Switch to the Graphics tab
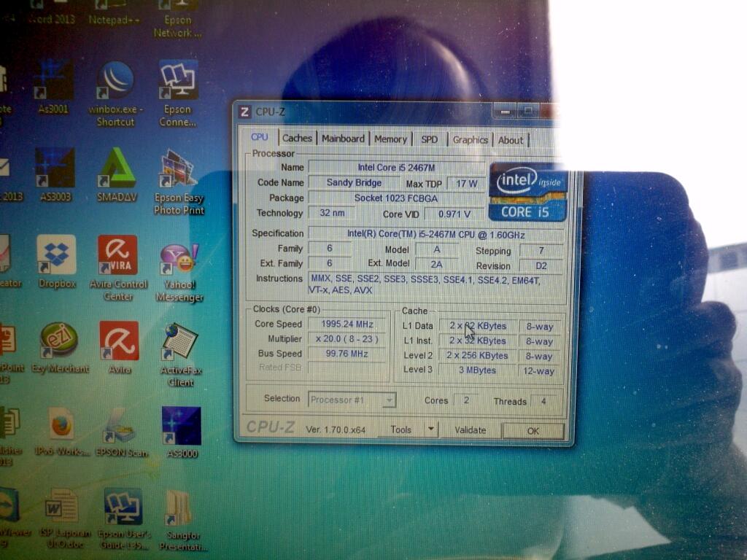 [471, 140]
